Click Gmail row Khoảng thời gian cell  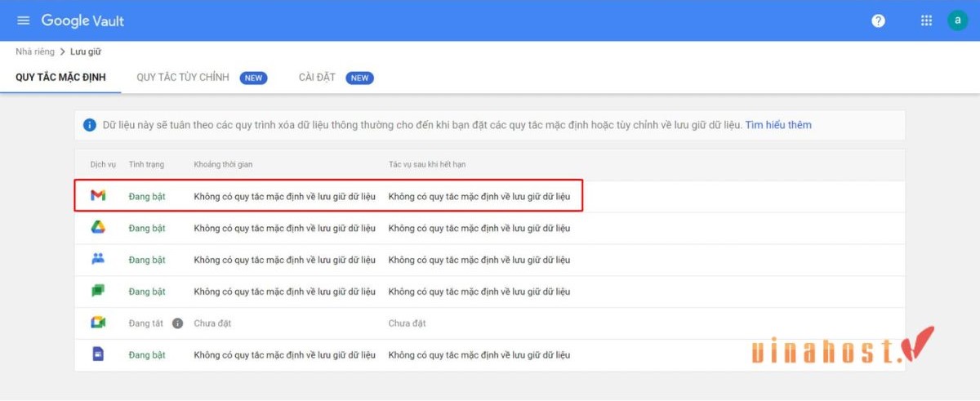[284, 196]
